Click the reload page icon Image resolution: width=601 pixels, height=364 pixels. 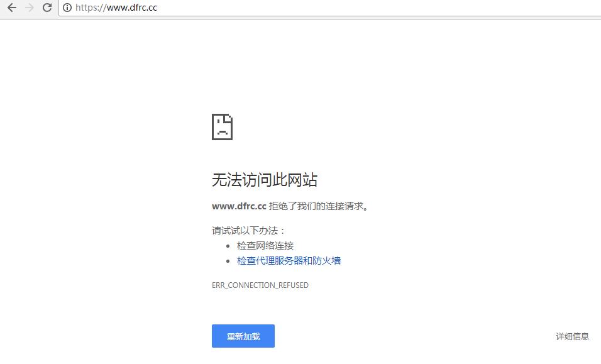pyautogui.click(x=46, y=8)
